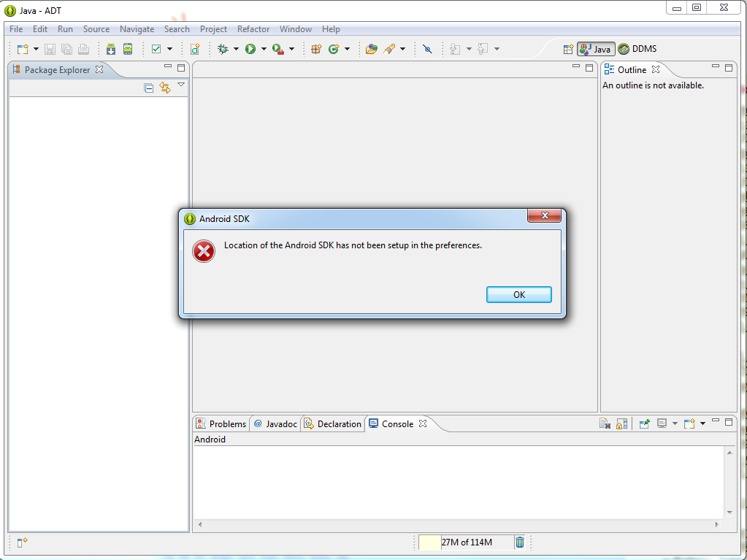The width and height of the screenshot is (747, 560).
Task: Open the New wizard toolbar icon
Action: [x=23, y=49]
